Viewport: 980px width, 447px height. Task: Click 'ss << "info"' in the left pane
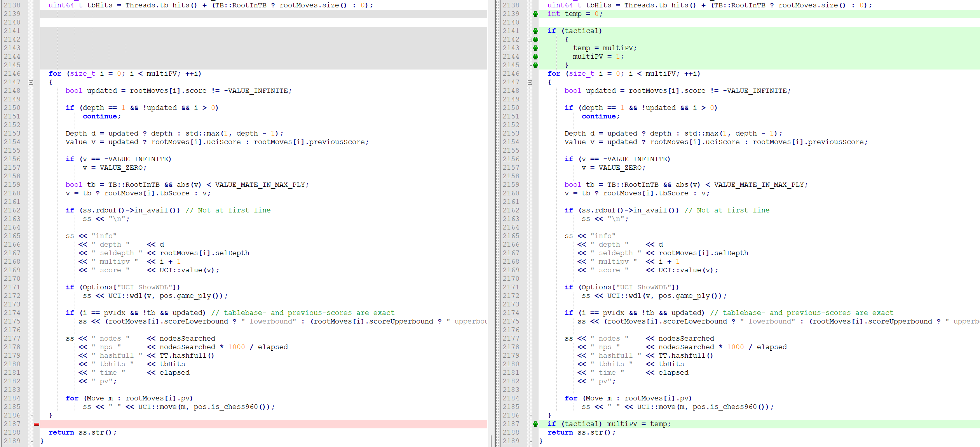click(x=91, y=236)
